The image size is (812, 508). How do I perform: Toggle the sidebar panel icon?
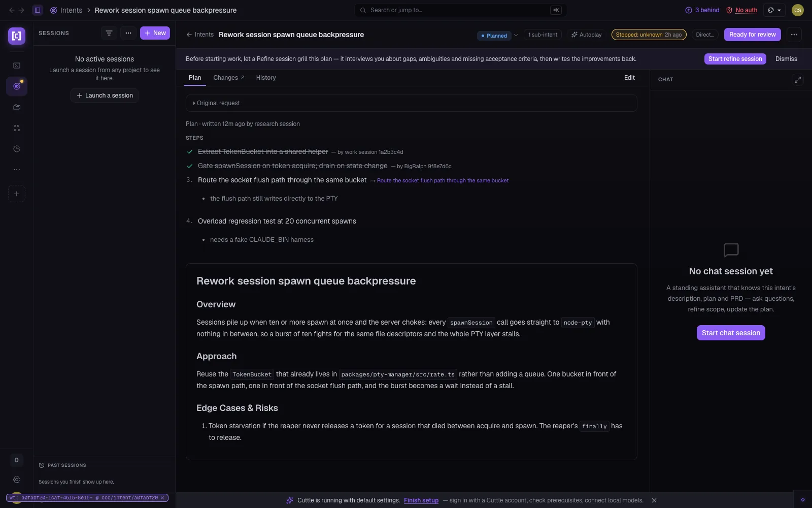pos(38,10)
